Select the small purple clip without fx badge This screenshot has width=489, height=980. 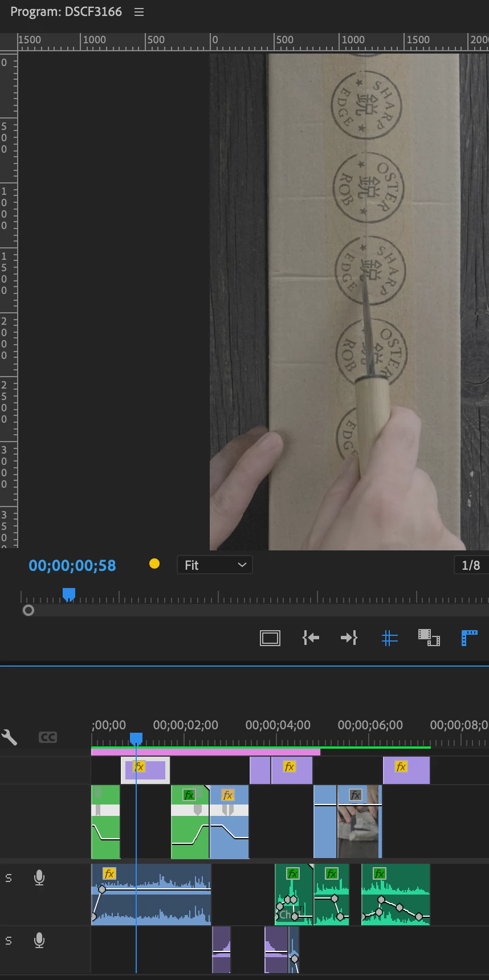coord(260,770)
